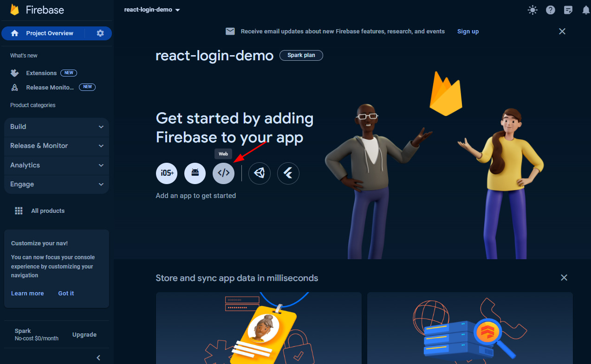Screen dimensions: 591x364
Task: Open the help question mark icon
Action: (x=551, y=10)
